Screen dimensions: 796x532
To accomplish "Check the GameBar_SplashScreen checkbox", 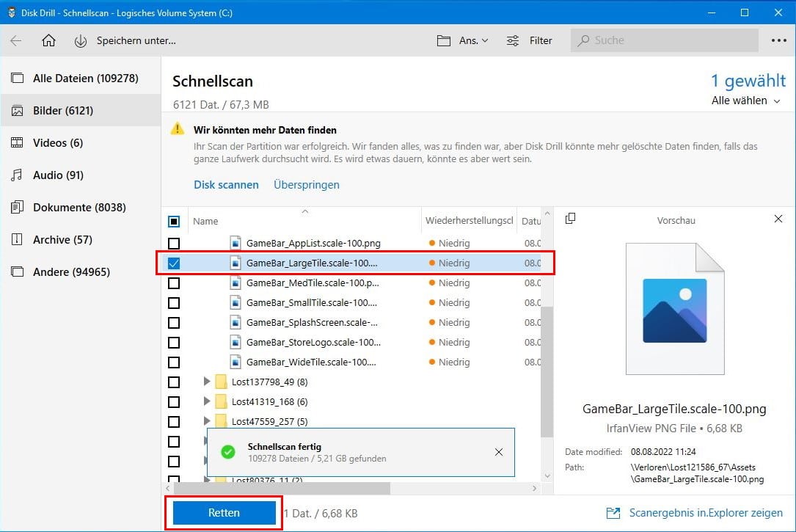I will click(174, 322).
